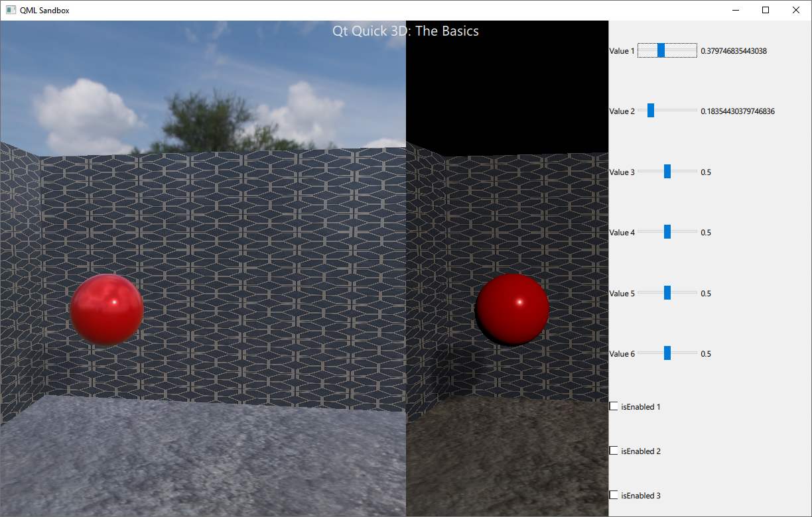Click the Value 3 slider handle
The height and width of the screenshot is (517, 812).
pyautogui.click(x=667, y=172)
